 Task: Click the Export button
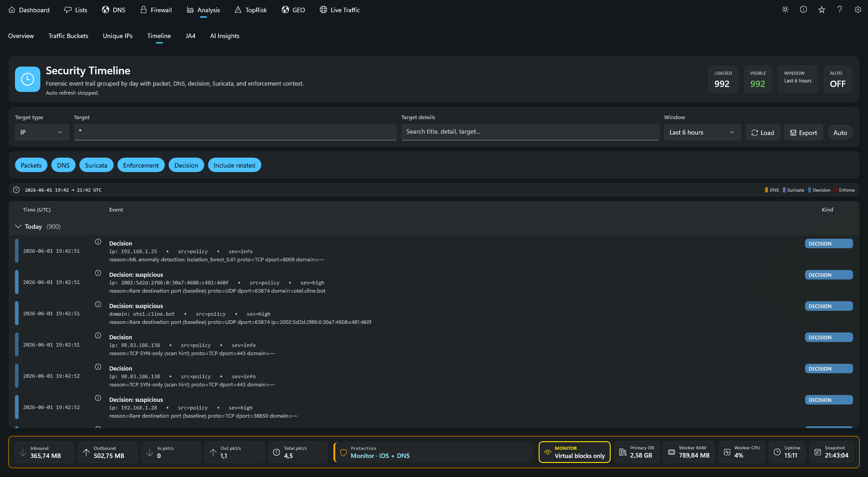pyautogui.click(x=804, y=133)
